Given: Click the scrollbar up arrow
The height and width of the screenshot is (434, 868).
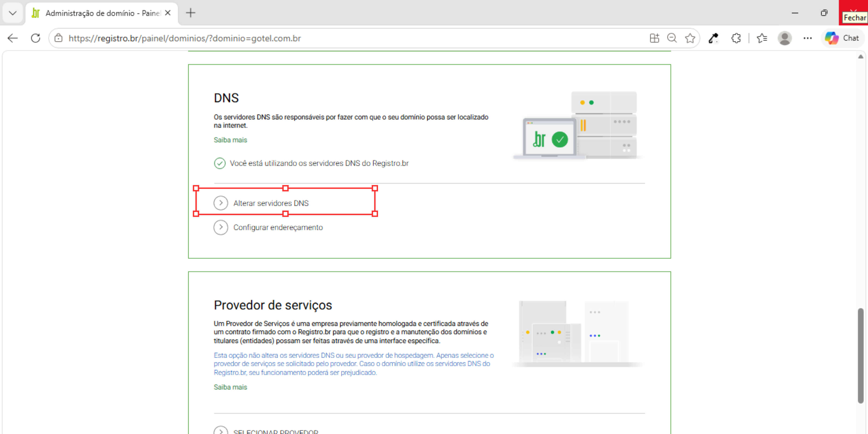Looking at the screenshot, I should (x=861, y=57).
